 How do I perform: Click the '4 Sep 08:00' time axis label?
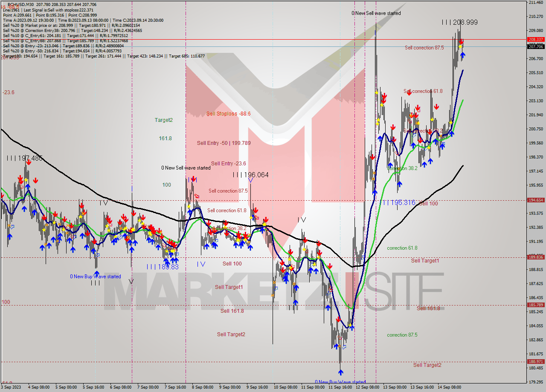39,387
